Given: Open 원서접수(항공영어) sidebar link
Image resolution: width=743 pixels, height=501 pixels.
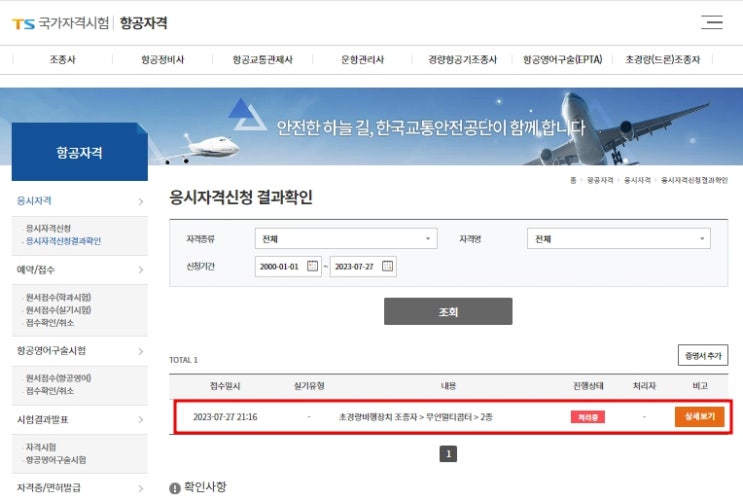Looking at the screenshot, I should (x=58, y=378).
